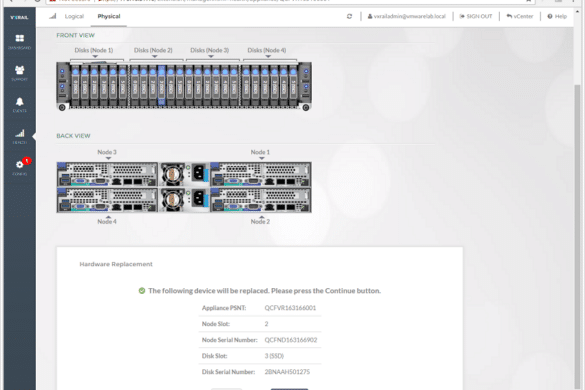The width and height of the screenshot is (585, 390).
Task: Open the Dashboard sidebar icon
Action: [x=19, y=42]
